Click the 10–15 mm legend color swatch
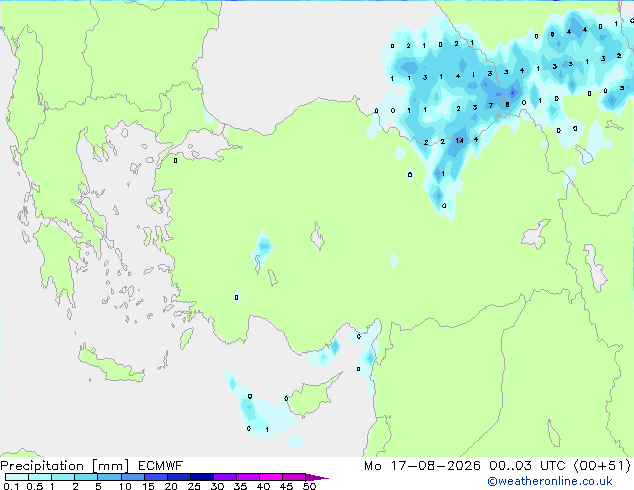 [132, 477]
